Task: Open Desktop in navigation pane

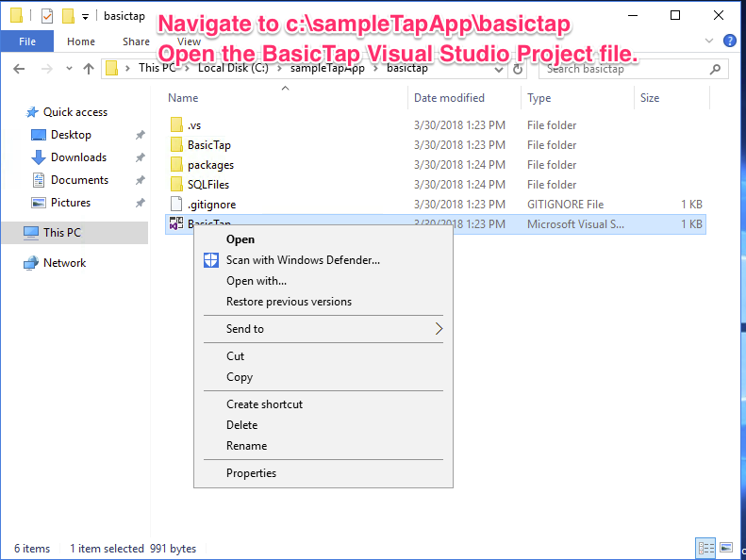Action: [x=71, y=135]
